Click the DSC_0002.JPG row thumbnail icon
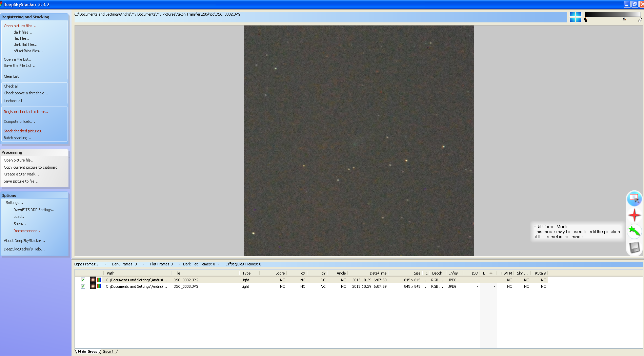The width and height of the screenshot is (644, 356). click(93, 280)
